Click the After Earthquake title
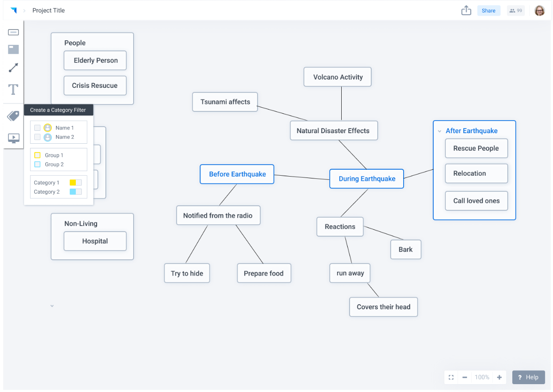 click(472, 131)
